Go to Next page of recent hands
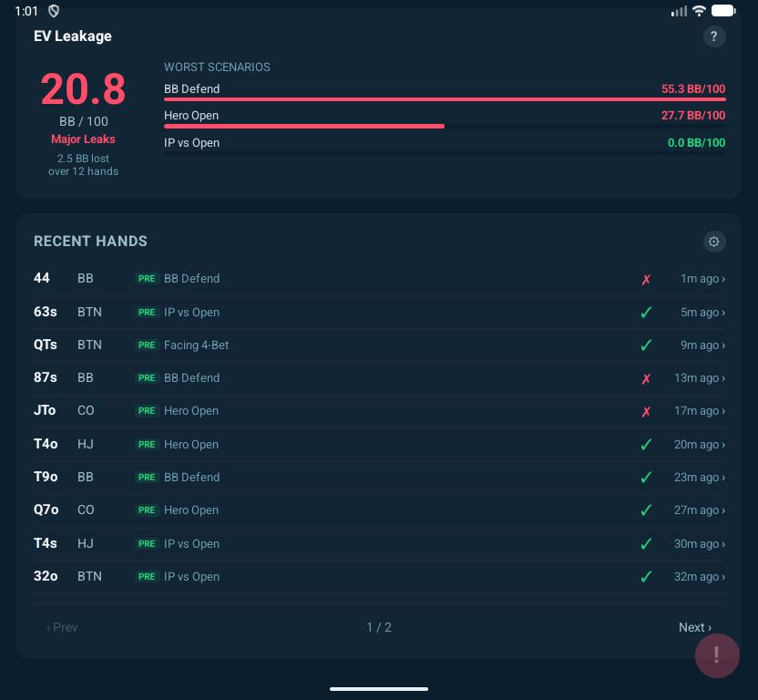 (x=695, y=627)
